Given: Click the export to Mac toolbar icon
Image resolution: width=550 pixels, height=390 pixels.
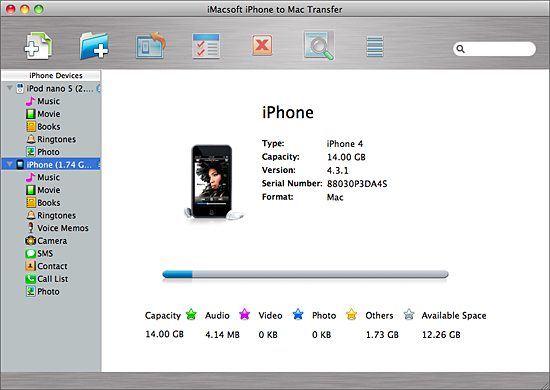Looking at the screenshot, I should (x=150, y=45).
